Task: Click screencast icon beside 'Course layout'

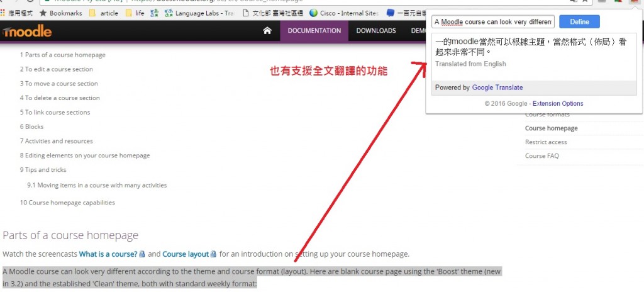Action: click(213, 254)
